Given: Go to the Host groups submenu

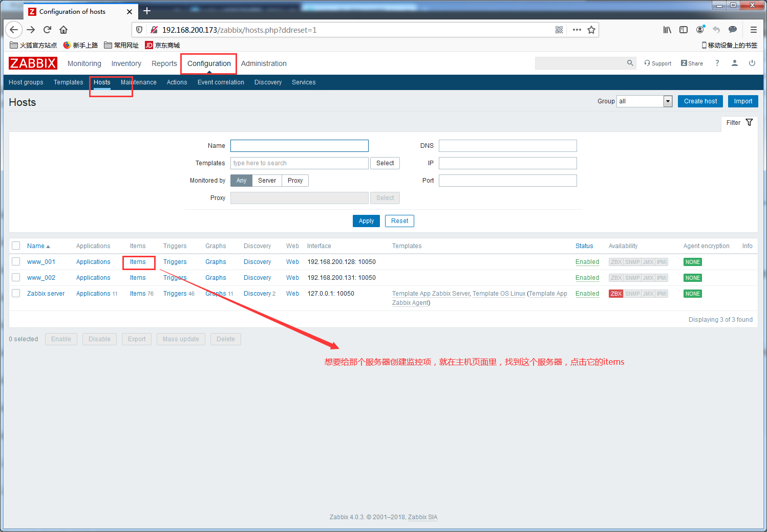Looking at the screenshot, I should [x=26, y=82].
